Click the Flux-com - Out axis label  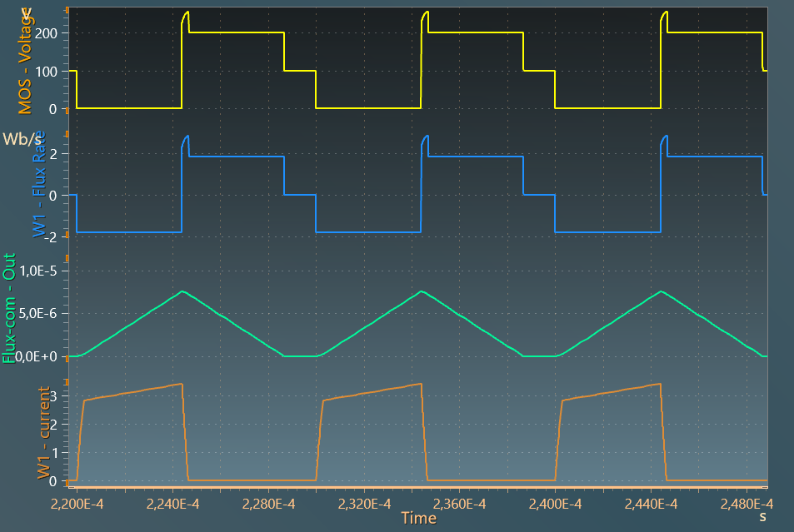12,308
